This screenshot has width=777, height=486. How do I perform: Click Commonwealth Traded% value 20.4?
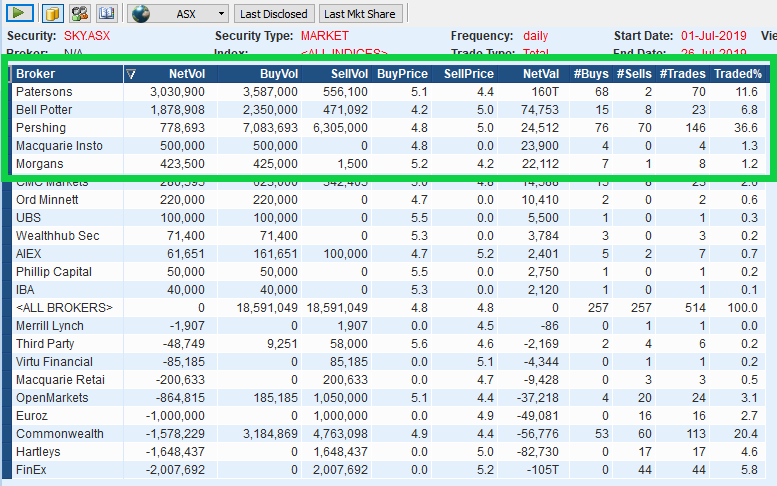pyautogui.click(x=745, y=433)
